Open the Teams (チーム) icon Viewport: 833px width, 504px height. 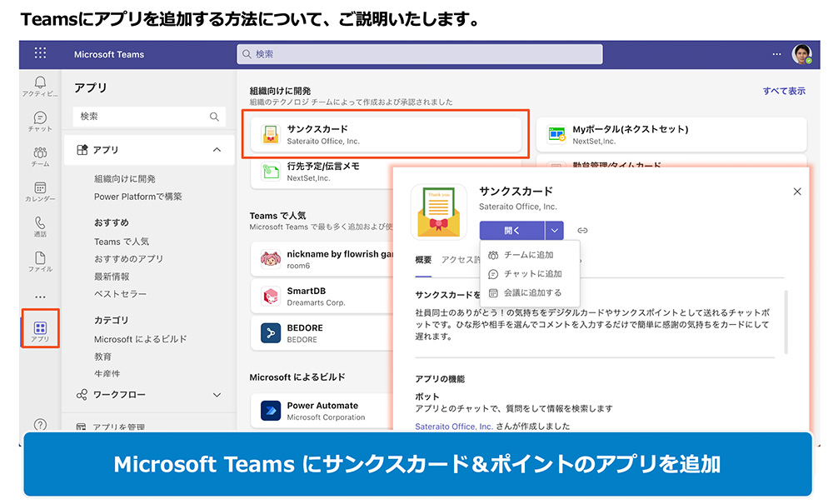click(40, 152)
